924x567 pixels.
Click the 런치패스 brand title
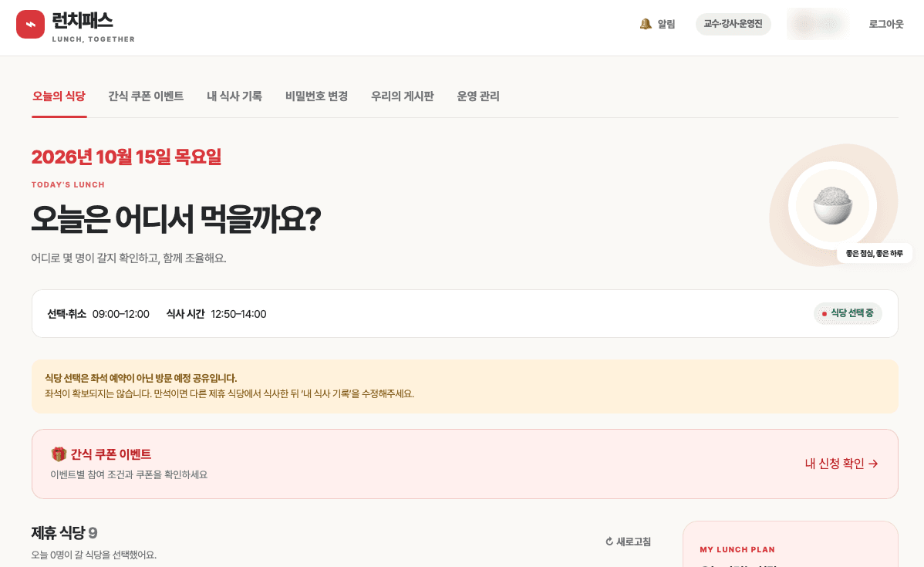83,21
